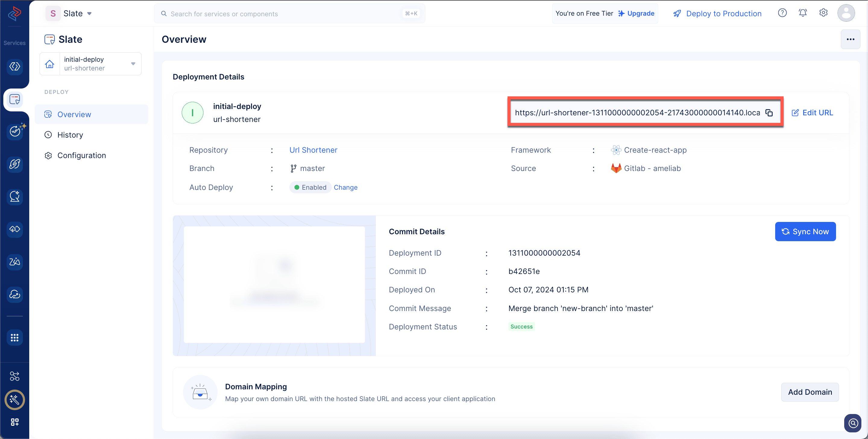Viewport: 868px width, 439px height.
Task: Click the Slate heading icon in sidebar
Action: (x=49, y=39)
